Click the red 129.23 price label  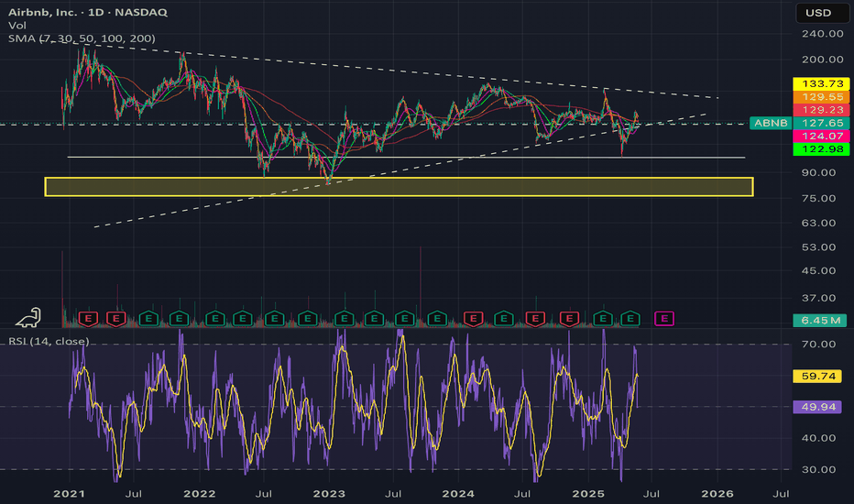(821, 110)
